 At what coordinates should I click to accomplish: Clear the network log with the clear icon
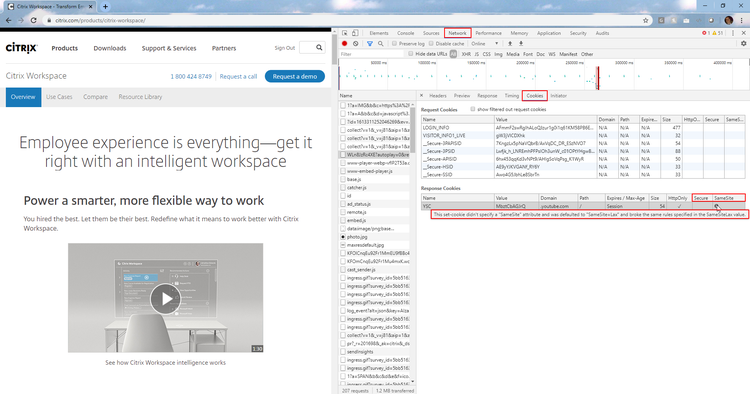355,44
